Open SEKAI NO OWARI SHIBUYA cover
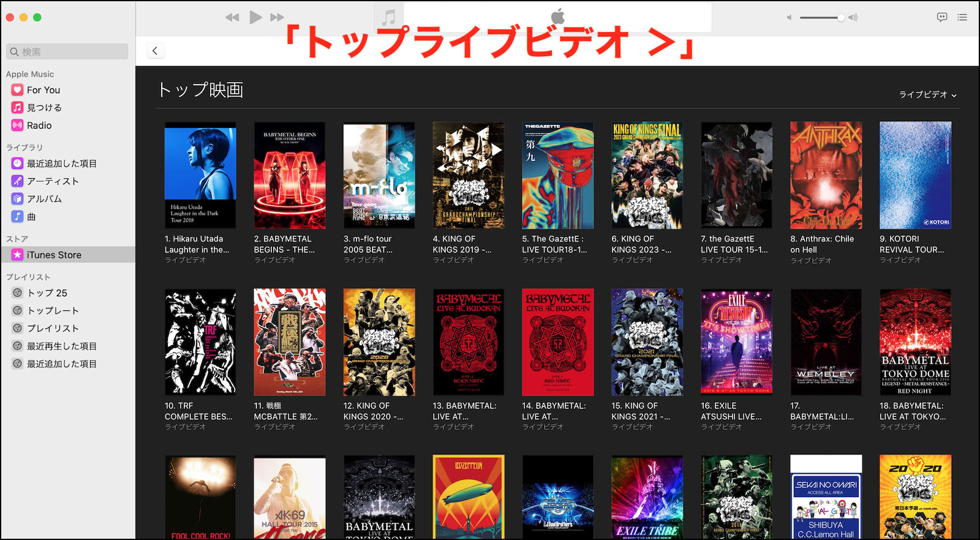Viewport: 980px width, 540px height. tap(826, 497)
